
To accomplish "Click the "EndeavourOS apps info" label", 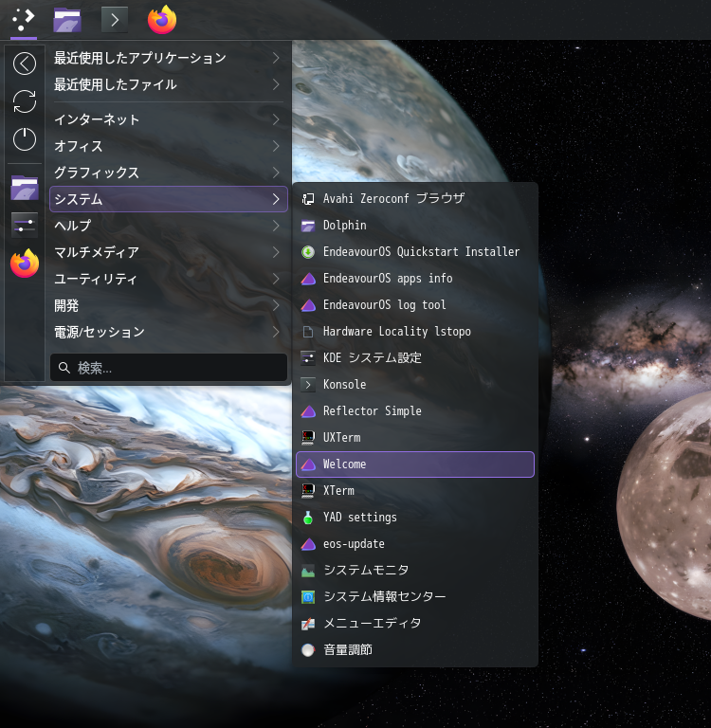I will [388, 279].
